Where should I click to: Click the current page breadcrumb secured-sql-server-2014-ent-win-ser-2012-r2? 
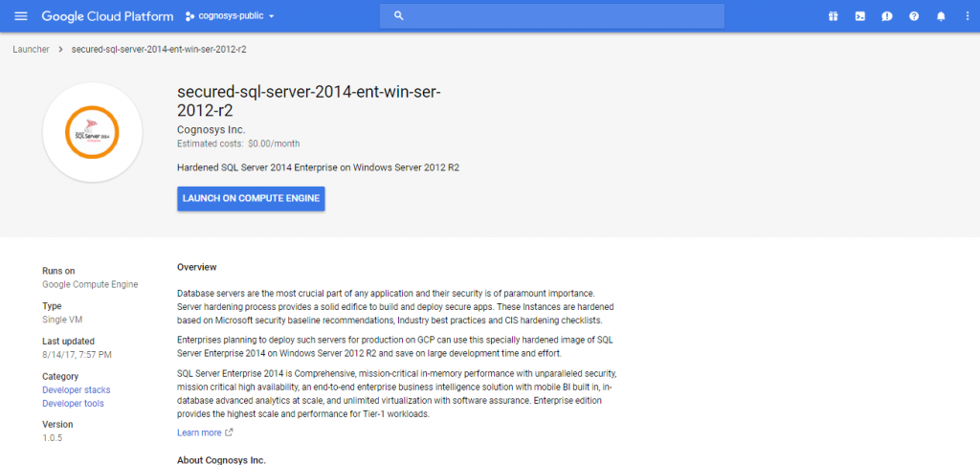point(165,49)
